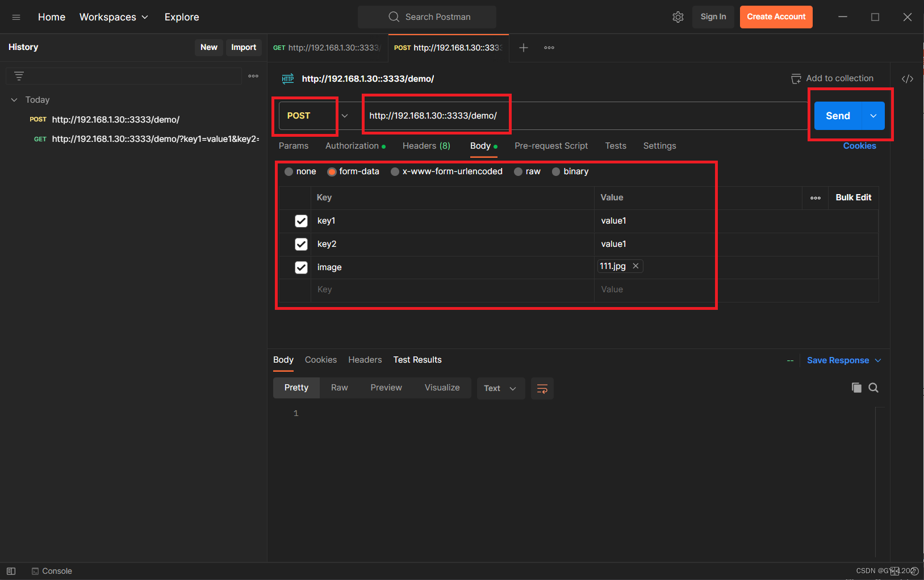
Task: Click the New button in History
Action: click(209, 48)
